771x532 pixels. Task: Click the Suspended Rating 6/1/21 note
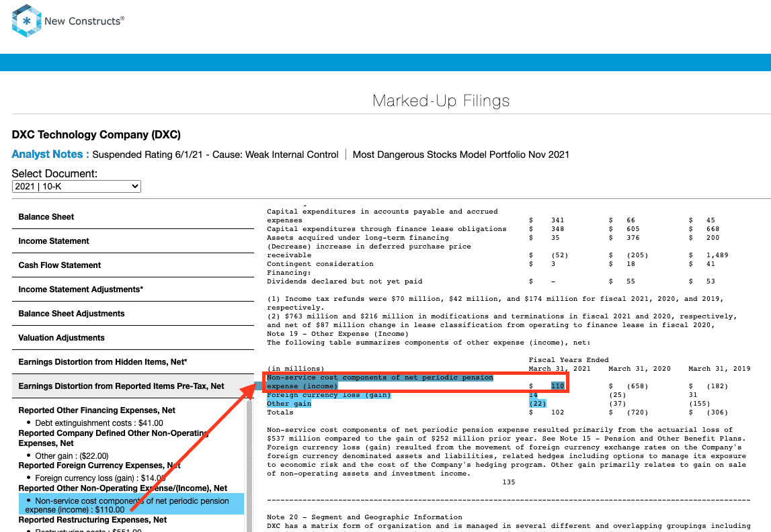(215, 154)
